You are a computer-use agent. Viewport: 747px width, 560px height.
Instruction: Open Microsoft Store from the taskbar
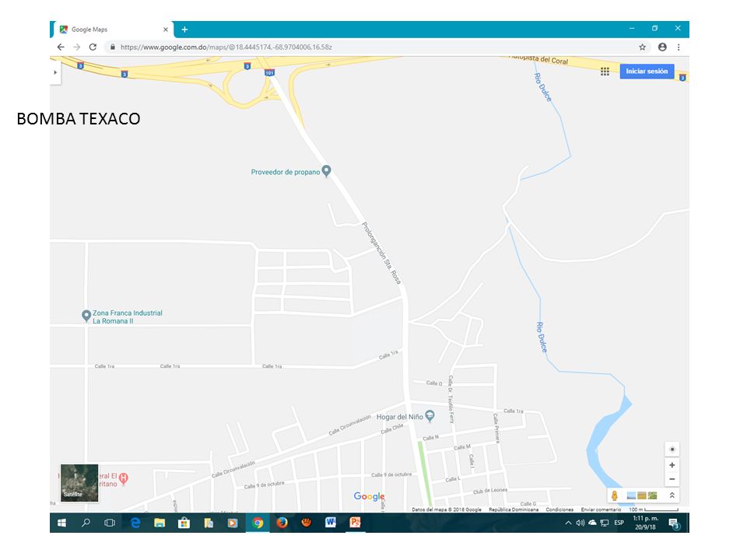pos(184,523)
